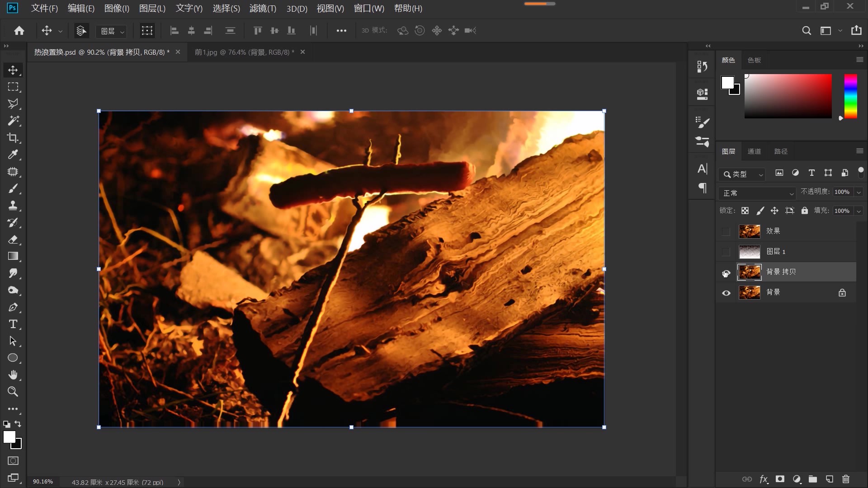
Task: Open the 路径 panel tab
Action: pyautogui.click(x=781, y=151)
